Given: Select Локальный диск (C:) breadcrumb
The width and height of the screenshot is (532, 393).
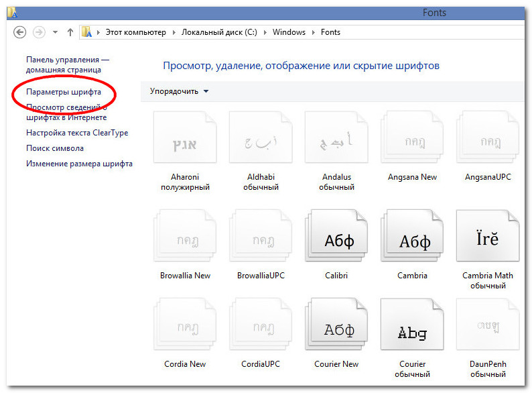Looking at the screenshot, I should [x=219, y=32].
